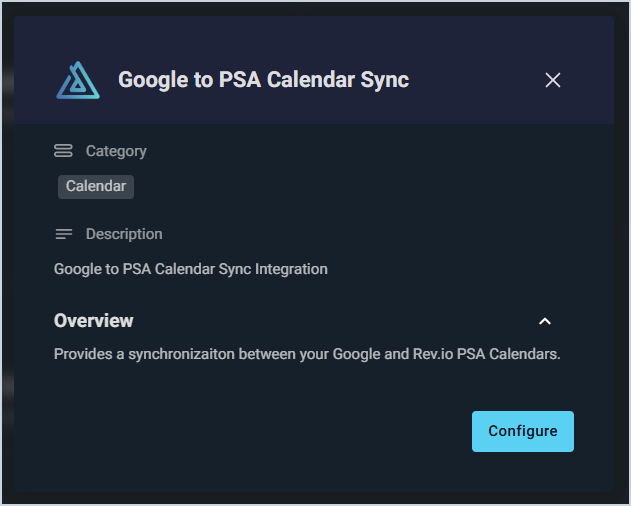
Task: Click the Description label text
Action: point(124,234)
